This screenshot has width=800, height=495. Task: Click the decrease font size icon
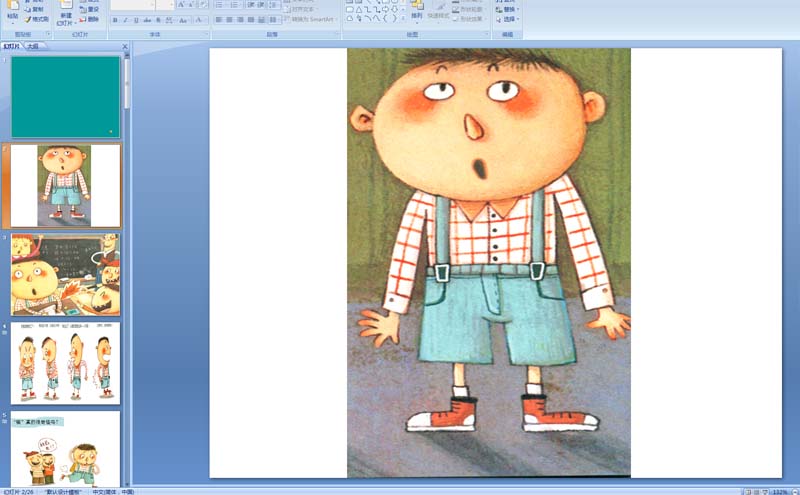[x=191, y=5]
